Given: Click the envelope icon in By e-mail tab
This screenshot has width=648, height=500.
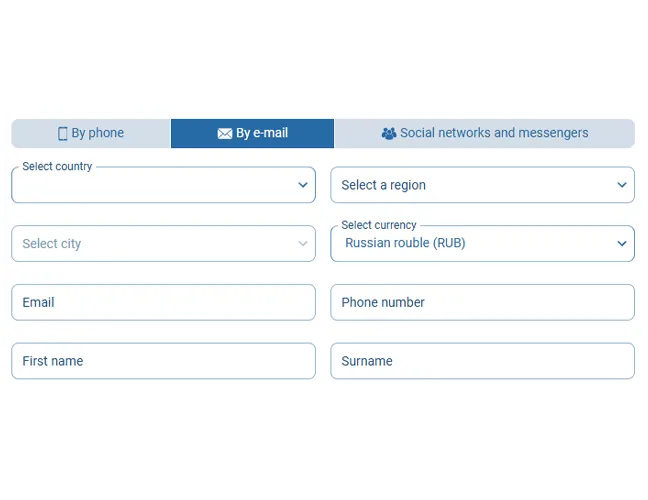Looking at the screenshot, I should pos(225,134).
